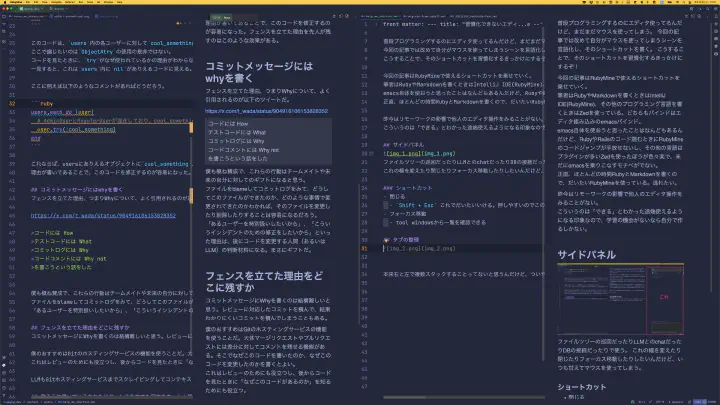Show editor only in right markdown editor
The image size is (720, 405).
coord(686,16)
